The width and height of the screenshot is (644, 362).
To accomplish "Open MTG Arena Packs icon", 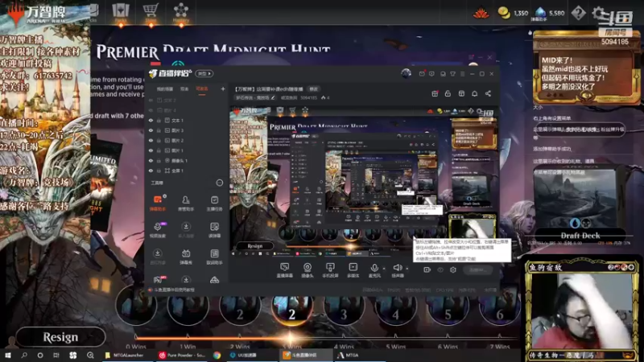I will (x=121, y=12).
